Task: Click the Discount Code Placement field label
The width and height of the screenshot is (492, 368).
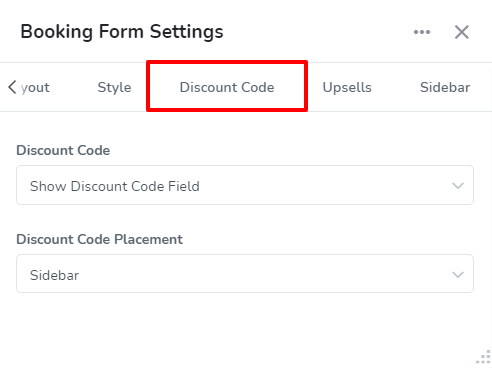Action: [x=99, y=239]
